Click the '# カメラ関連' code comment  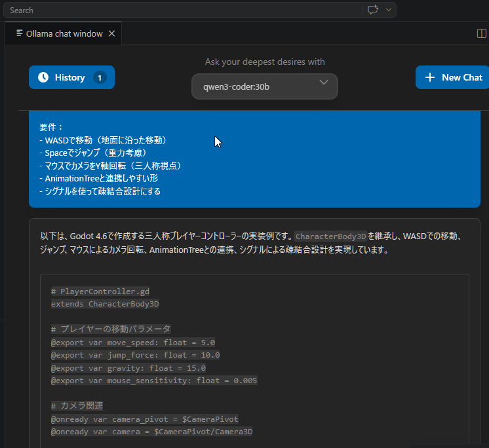click(x=77, y=405)
